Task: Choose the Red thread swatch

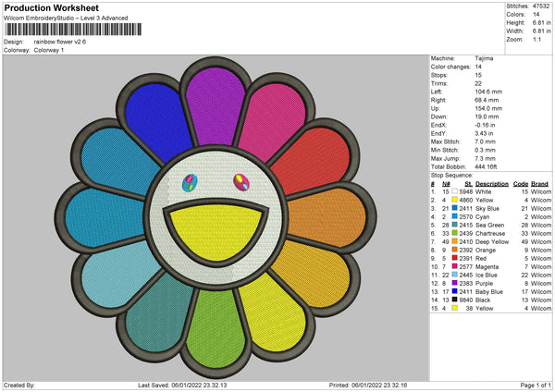Action: click(454, 258)
